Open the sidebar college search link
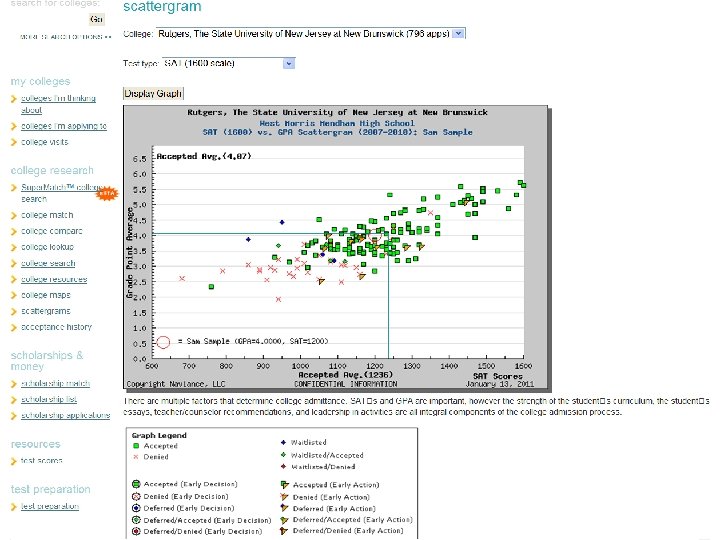This screenshot has width=720, height=540. [48, 263]
